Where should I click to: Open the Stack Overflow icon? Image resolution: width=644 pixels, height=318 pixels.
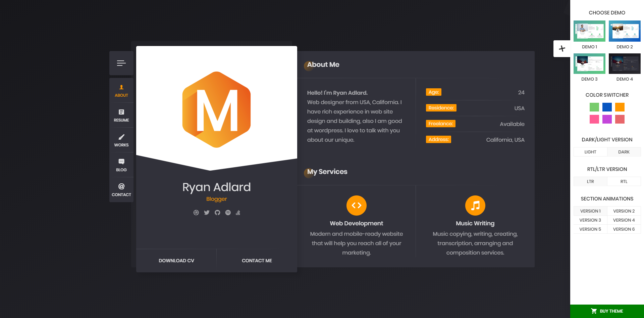(238, 213)
